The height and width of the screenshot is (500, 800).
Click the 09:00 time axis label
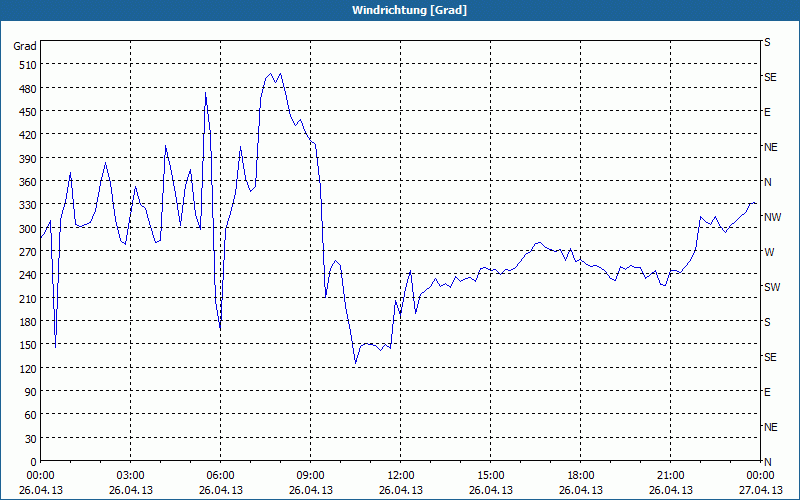311,476
